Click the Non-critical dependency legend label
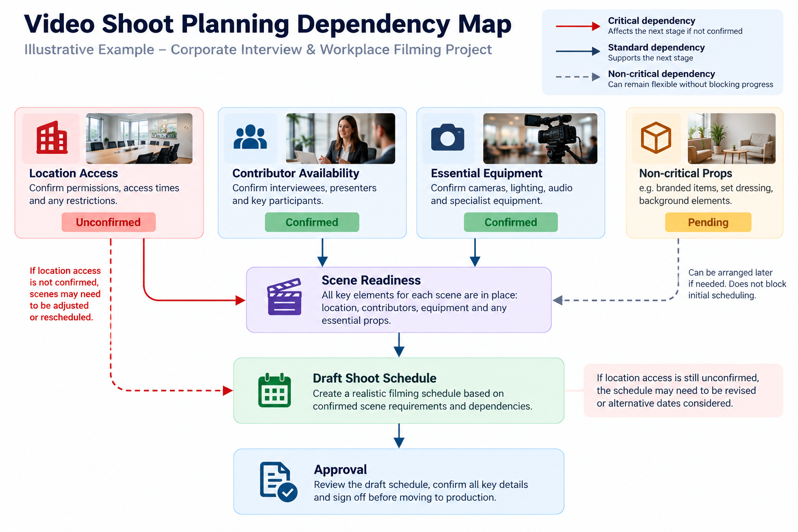The width and height of the screenshot is (798, 532). coord(661,74)
